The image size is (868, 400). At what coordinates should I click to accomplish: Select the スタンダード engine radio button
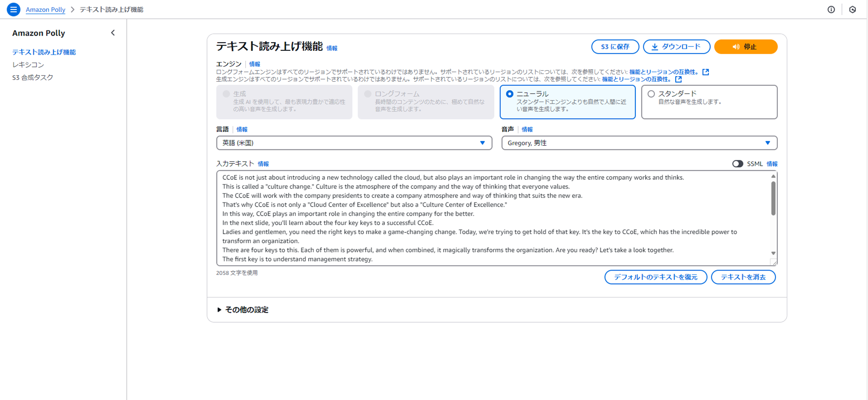tap(651, 94)
